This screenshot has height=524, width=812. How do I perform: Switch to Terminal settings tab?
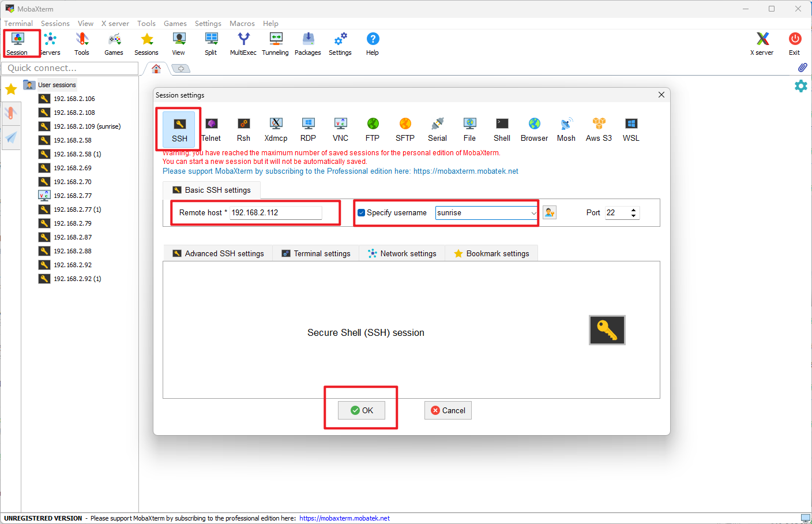tap(316, 253)
